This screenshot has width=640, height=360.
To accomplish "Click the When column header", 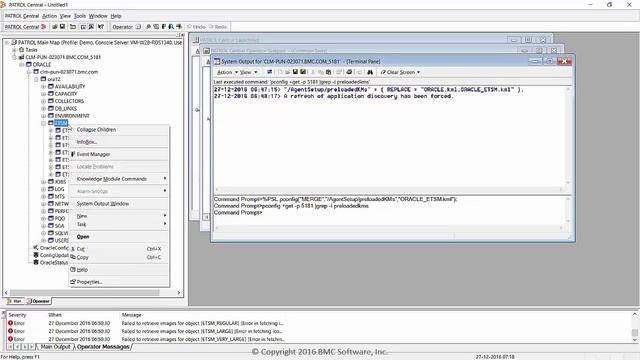I will click(x=55, y=315).
